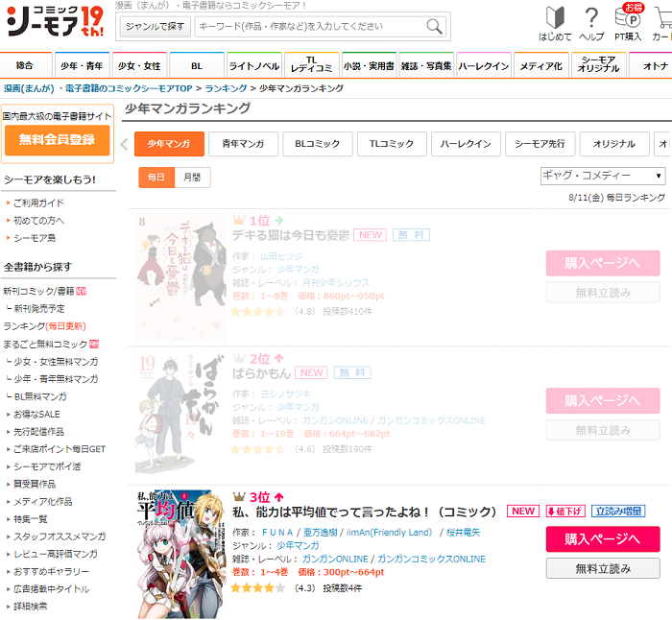
Task: Click the 立読み増量 badge
Action: pyautogui.click(x=618, y=512)
